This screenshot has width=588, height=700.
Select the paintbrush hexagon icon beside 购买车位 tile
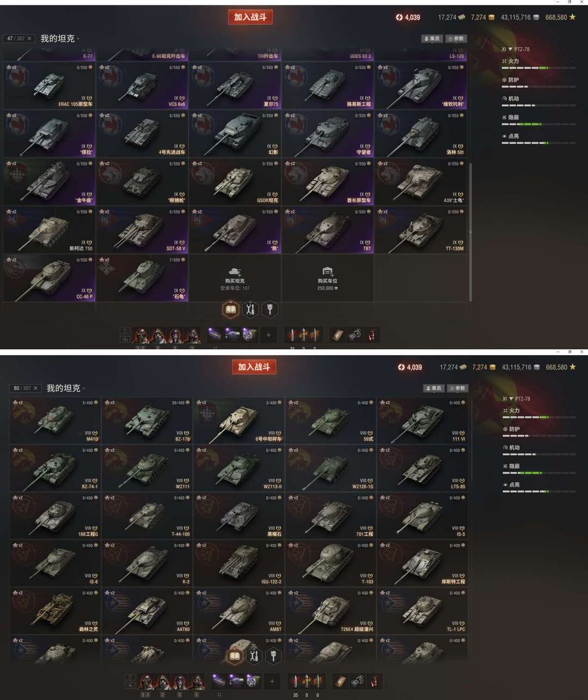(x=270, y=310)
